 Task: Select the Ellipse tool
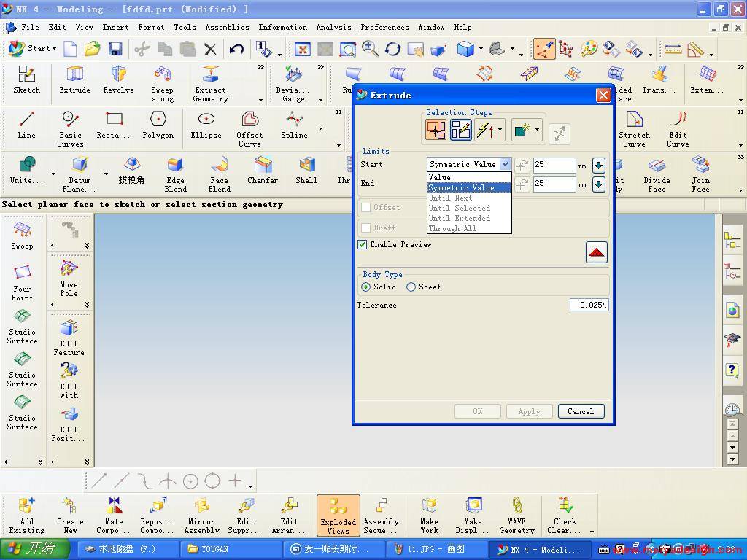tap(206, 125)
